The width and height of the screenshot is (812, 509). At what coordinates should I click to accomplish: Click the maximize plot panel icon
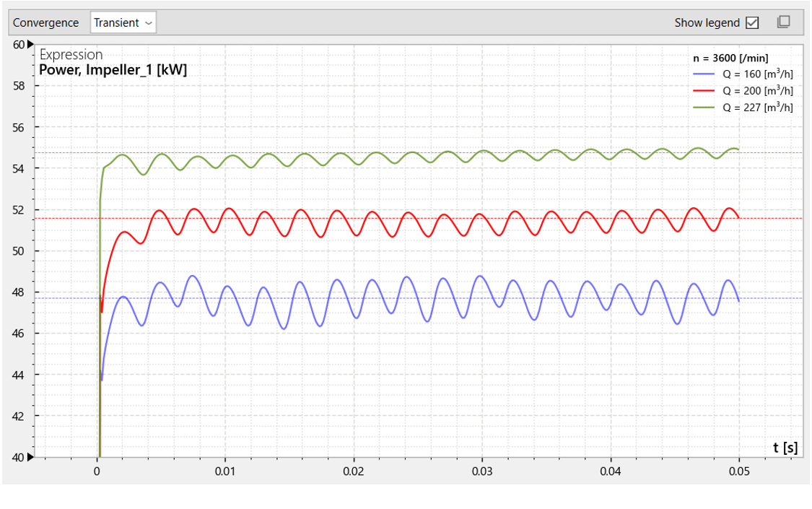click(x=784, y=22)
